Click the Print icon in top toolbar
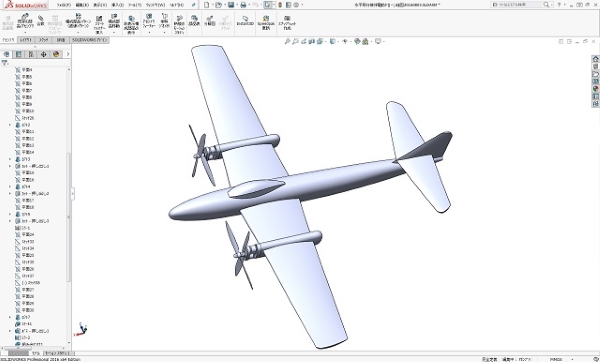 click(x=243, y=5)
